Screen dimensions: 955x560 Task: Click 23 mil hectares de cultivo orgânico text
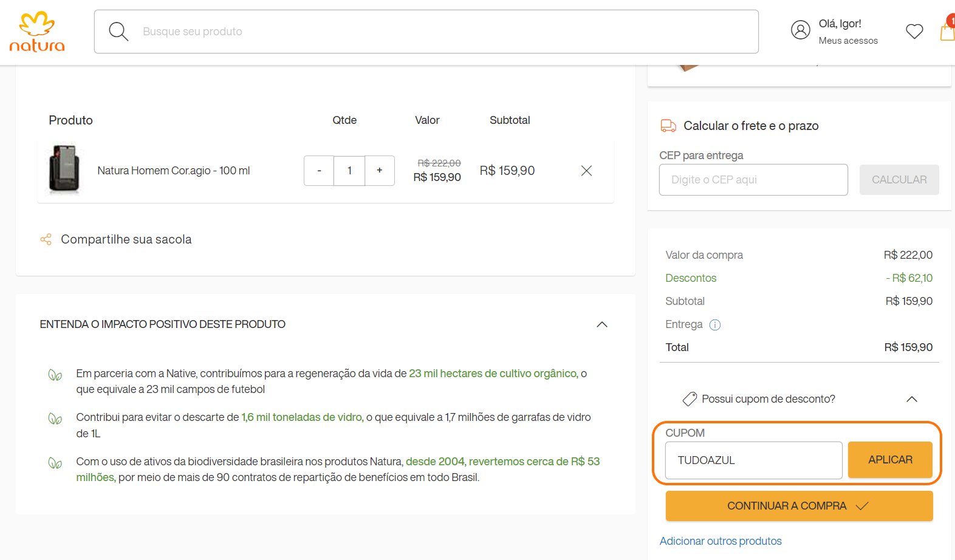tap(493, 374)
